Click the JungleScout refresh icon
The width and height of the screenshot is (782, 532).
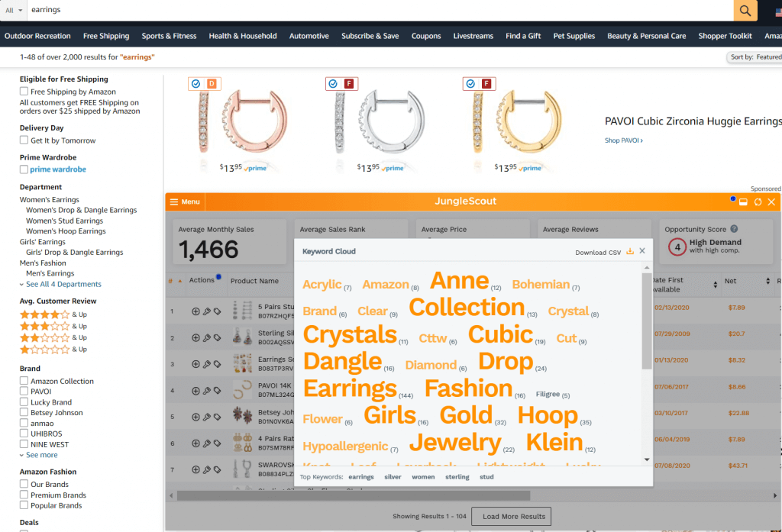(x=758, y=202)
